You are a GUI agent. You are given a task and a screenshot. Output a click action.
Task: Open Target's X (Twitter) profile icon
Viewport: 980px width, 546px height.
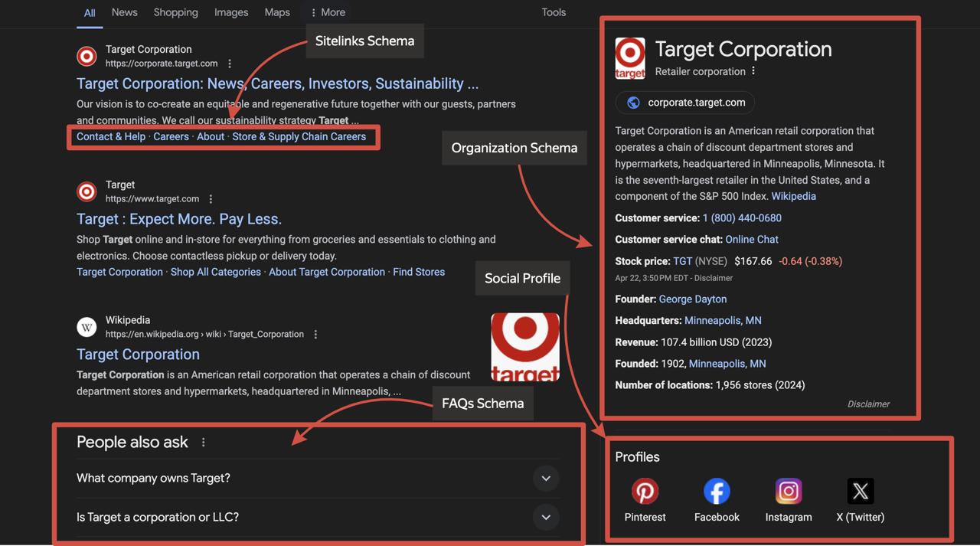coord(860,491)
